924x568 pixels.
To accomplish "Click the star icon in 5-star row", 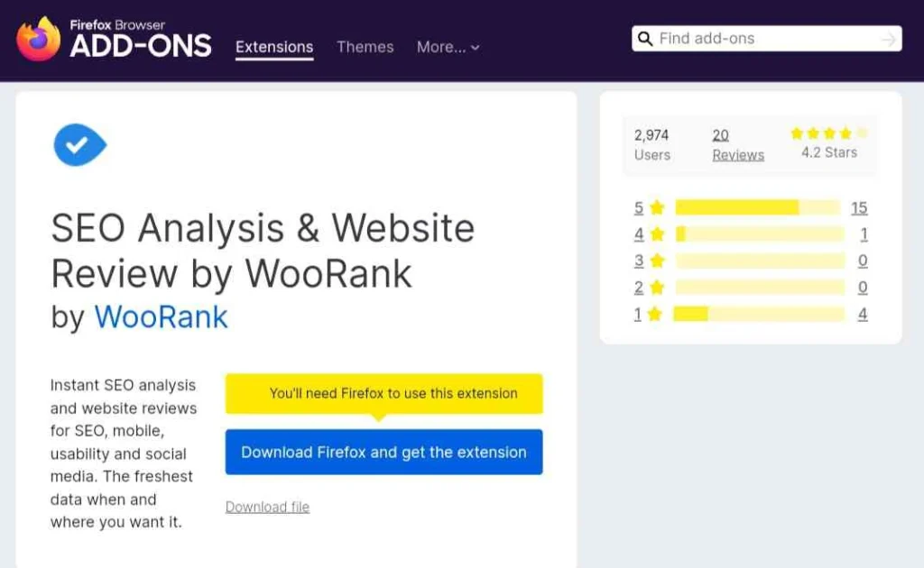I will [x=657, y=207].
